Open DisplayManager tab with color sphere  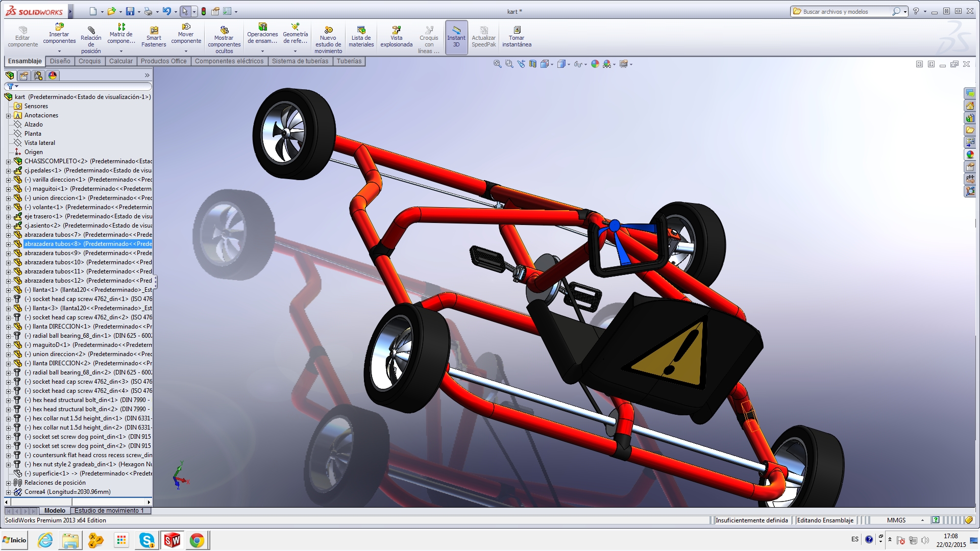pyautogui.click(x=53, y=76)
